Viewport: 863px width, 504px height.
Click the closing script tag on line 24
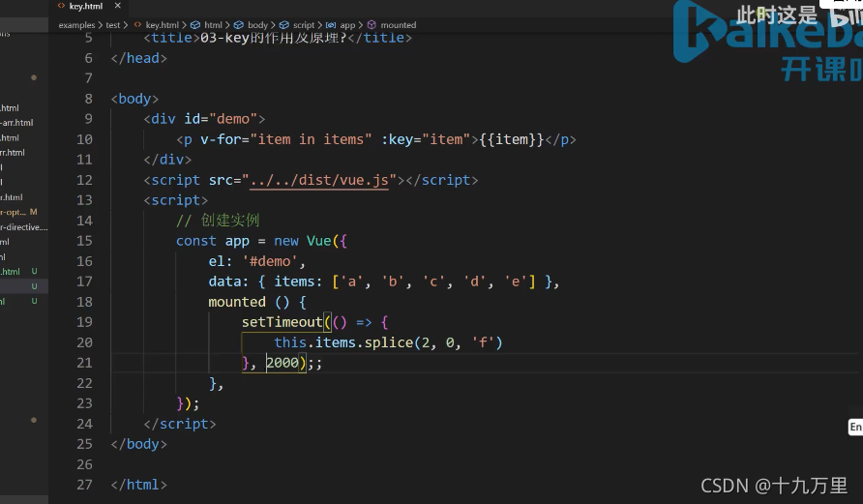coord(179,424)
